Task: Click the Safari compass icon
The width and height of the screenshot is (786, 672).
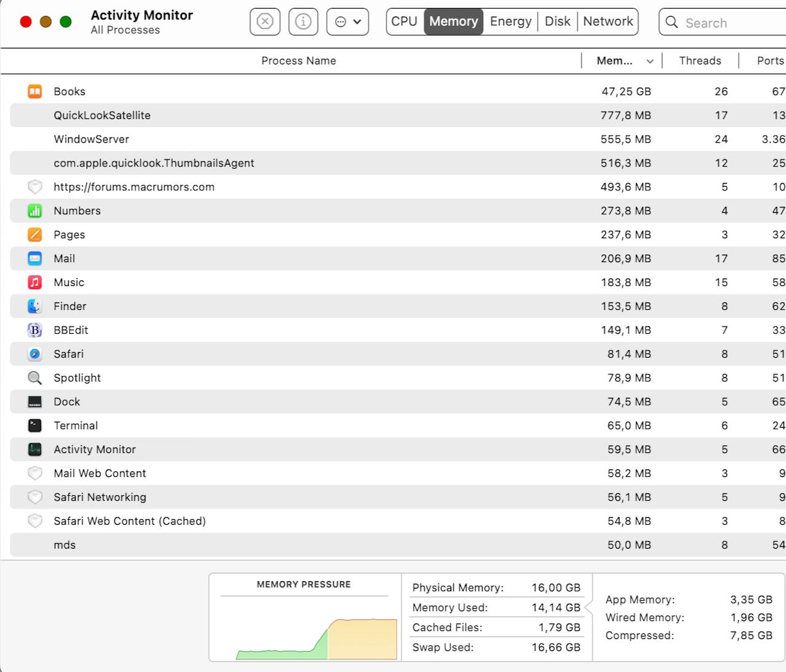Action: pyautogui.click(x=35, y=354)
